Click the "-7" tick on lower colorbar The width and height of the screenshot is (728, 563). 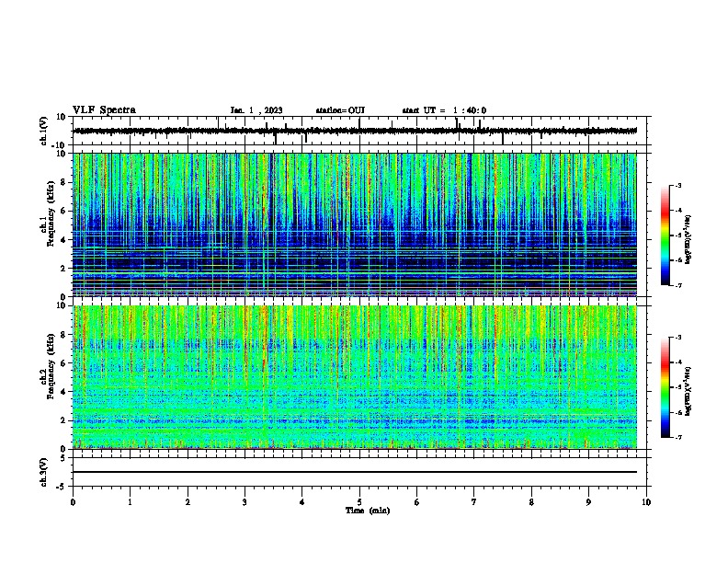pyautogui.click(x=677, y=438)
